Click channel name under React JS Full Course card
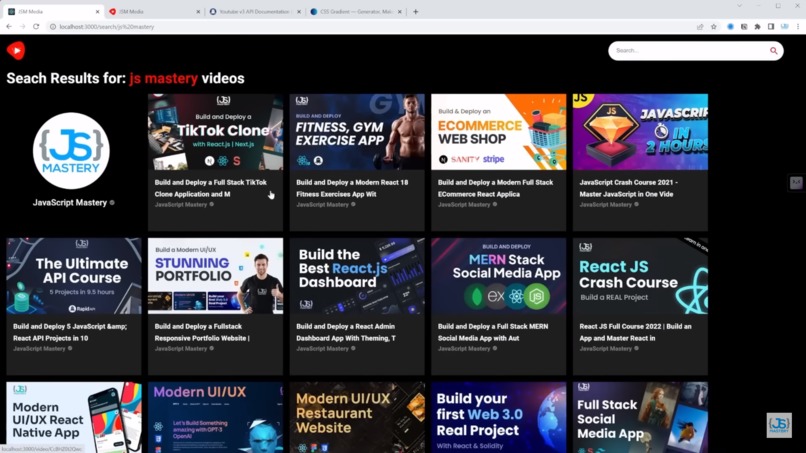Image resolution: width=806 pixels, height=453 pixels. point(606,349)
